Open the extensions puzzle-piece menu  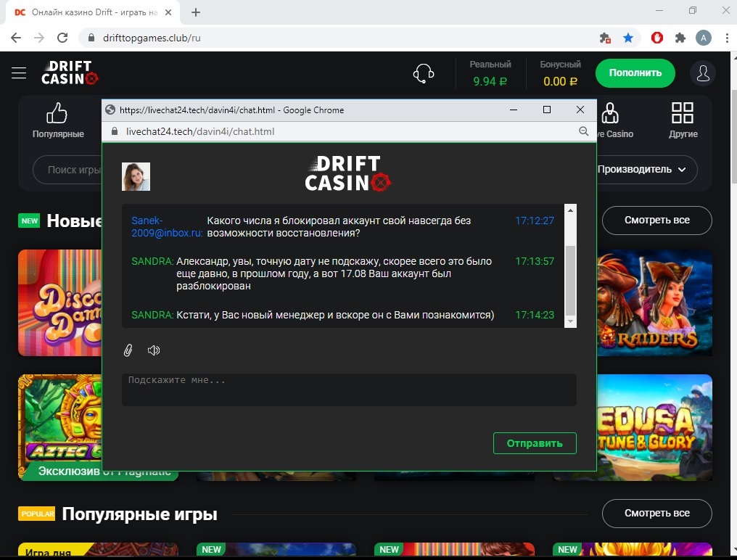coord(680,38)
